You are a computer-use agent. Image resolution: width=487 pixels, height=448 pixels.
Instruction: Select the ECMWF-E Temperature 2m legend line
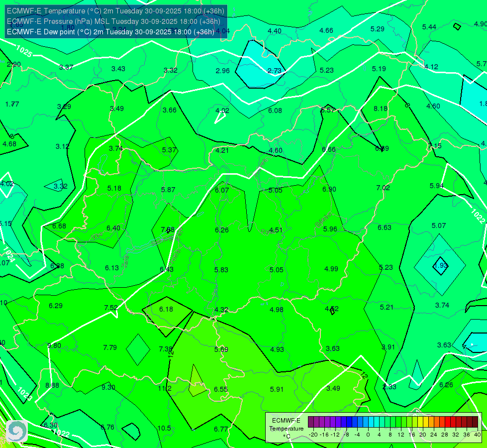click(115, 11)
